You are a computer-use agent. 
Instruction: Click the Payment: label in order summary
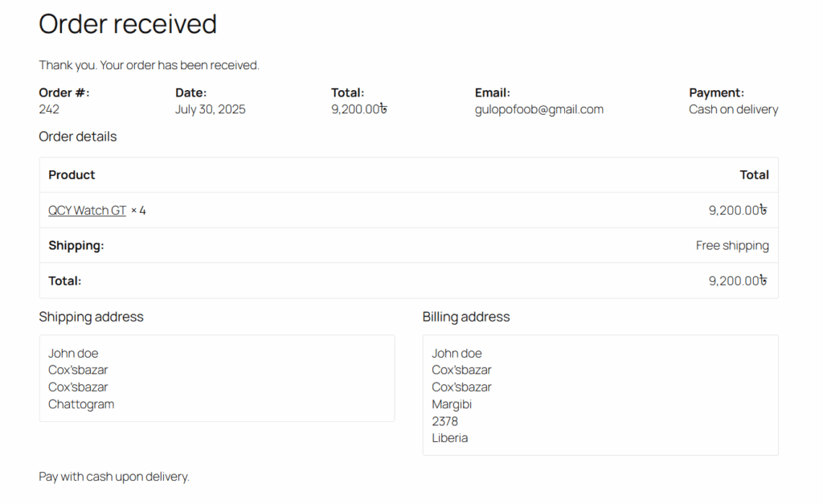[x=716, y=92]
